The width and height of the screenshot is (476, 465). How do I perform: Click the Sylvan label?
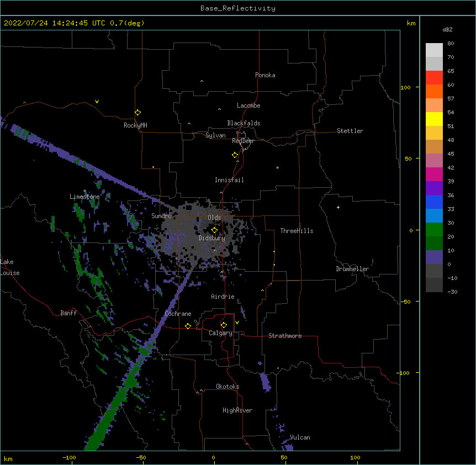[x=215, y=135]
